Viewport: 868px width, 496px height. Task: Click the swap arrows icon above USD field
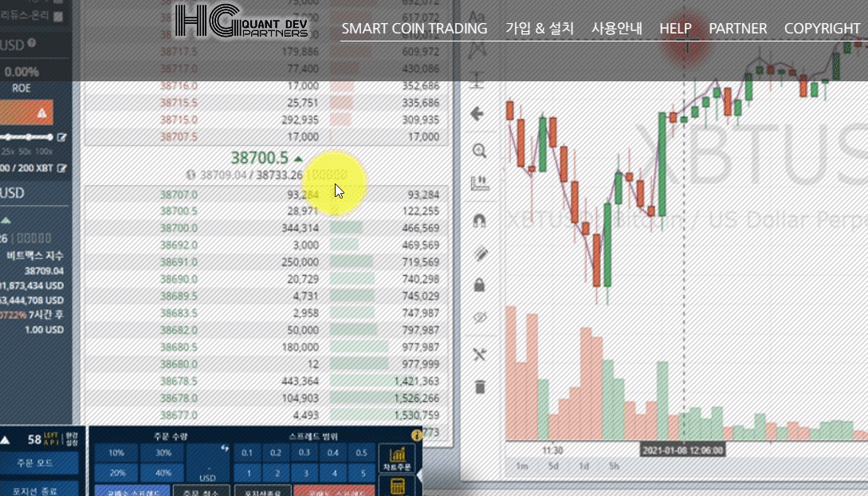point(225,448)
